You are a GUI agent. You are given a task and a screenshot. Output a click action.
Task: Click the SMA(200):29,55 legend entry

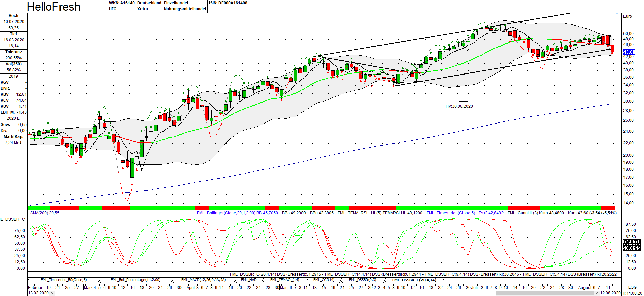click(45, 213)
